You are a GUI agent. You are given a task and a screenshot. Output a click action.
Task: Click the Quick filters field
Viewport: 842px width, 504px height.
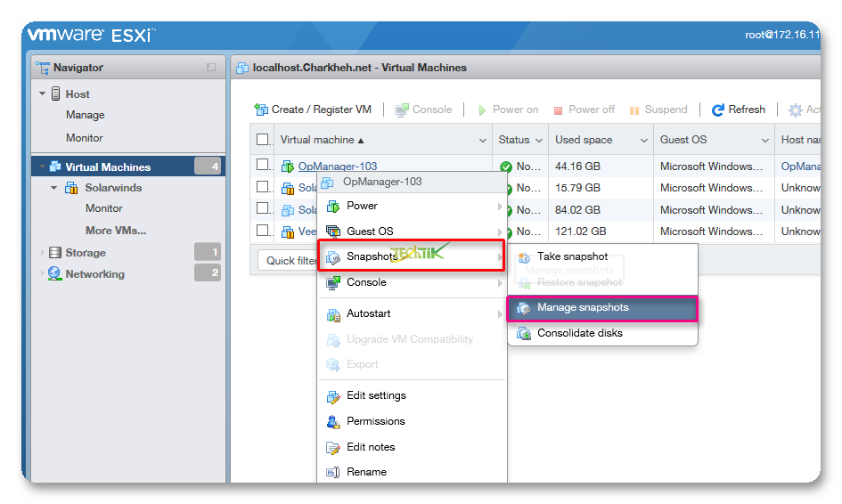(288, 261)
